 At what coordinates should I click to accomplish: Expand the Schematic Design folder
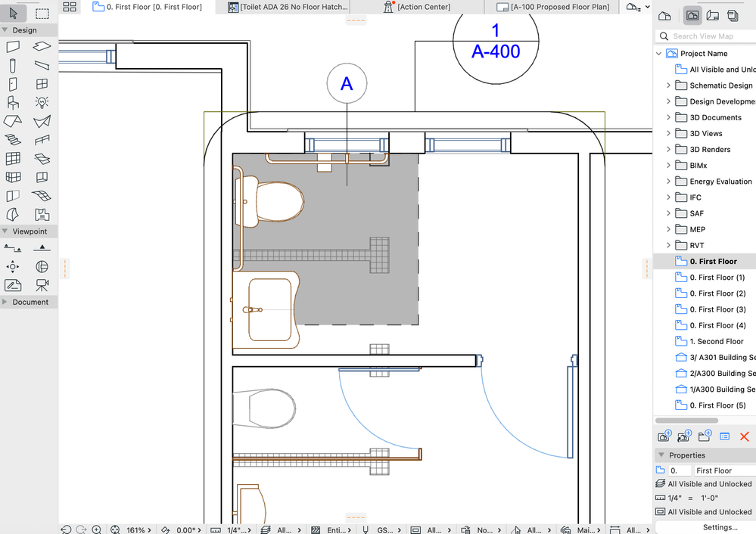[x=668, y=85]
